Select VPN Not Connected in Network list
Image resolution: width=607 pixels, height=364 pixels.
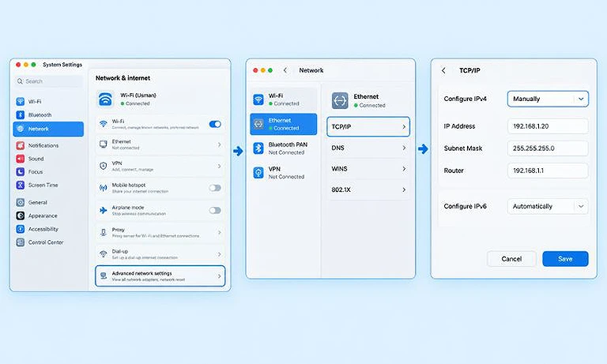pyautogui.click(x=284, y=172)
